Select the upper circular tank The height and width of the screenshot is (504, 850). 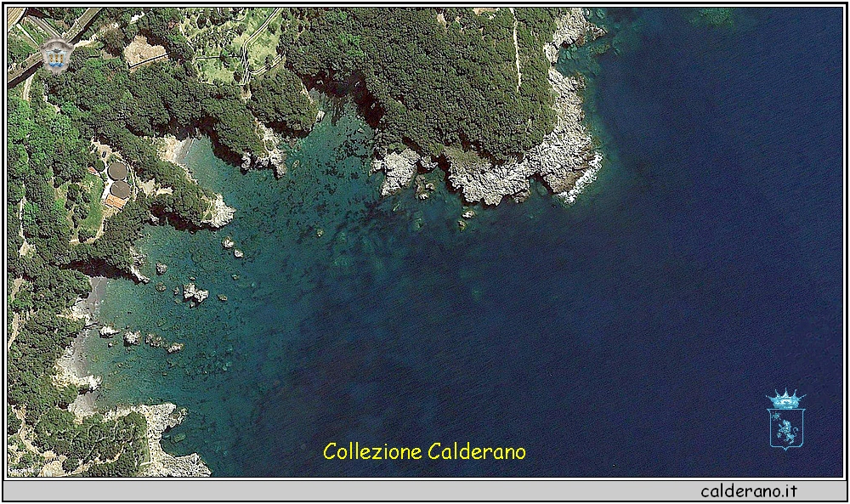click(117, 172)
